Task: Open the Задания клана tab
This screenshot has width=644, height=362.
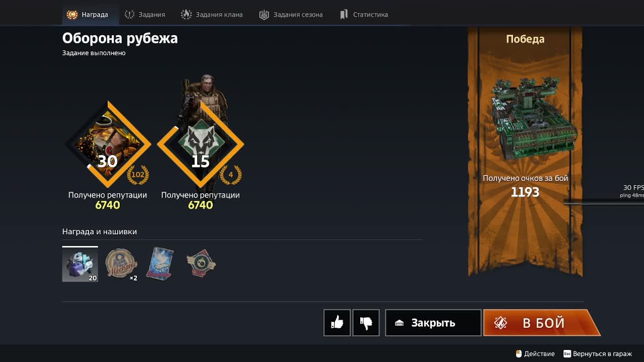Action: click(x=212, y=15)
